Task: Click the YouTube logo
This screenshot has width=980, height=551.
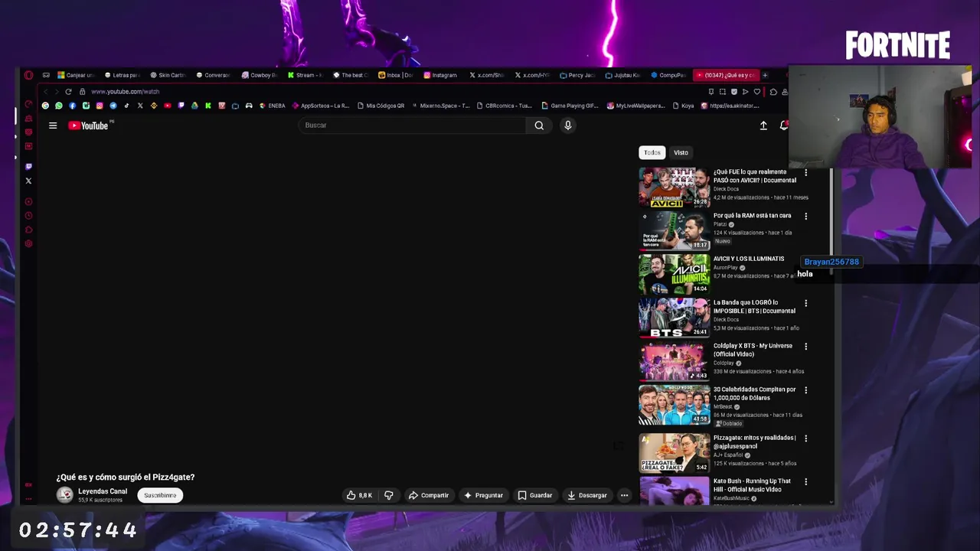Action: (89, 126)
